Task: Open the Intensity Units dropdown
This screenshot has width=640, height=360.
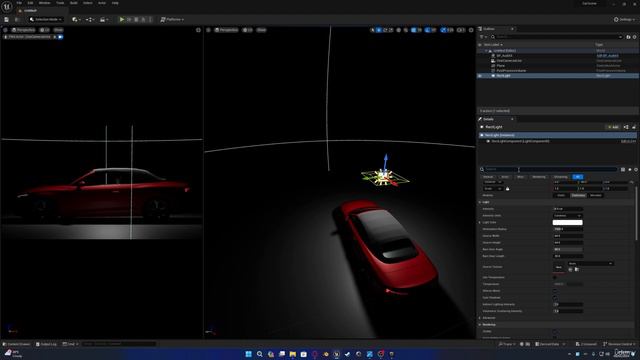Action: pos(567,216)
